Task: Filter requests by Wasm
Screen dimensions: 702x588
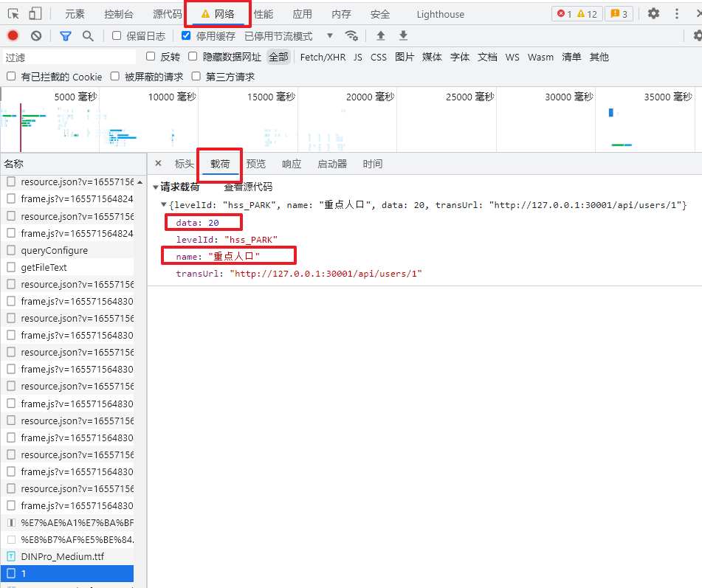Action: [540, 57]
